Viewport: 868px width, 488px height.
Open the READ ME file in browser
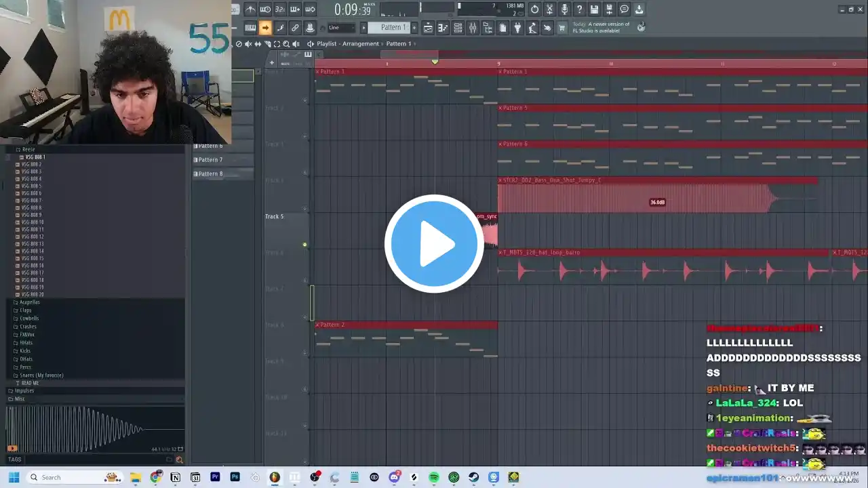pyautogui.click(x=30, y=383)
